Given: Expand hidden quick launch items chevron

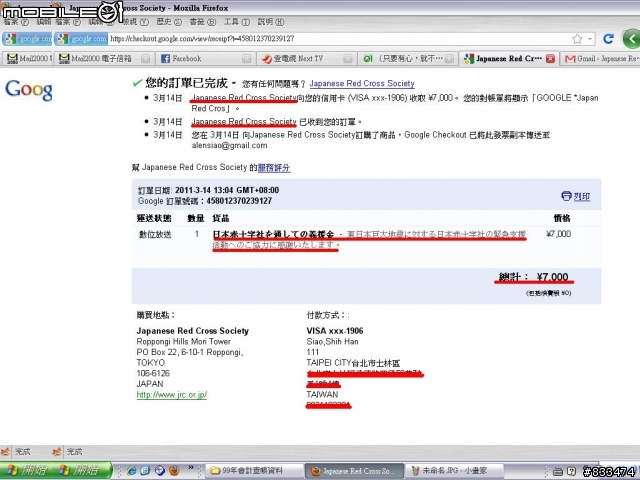Looking at the screenshot, I should click(191, 468).
